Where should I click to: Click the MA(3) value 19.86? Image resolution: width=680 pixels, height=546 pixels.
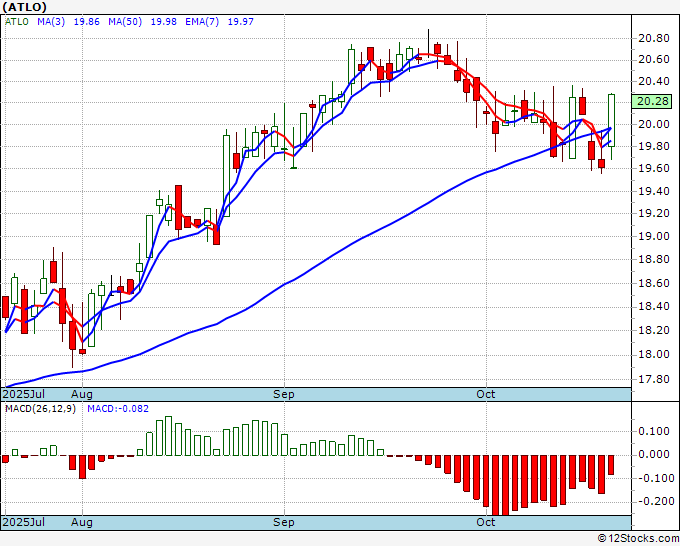[x=87, y=22]
